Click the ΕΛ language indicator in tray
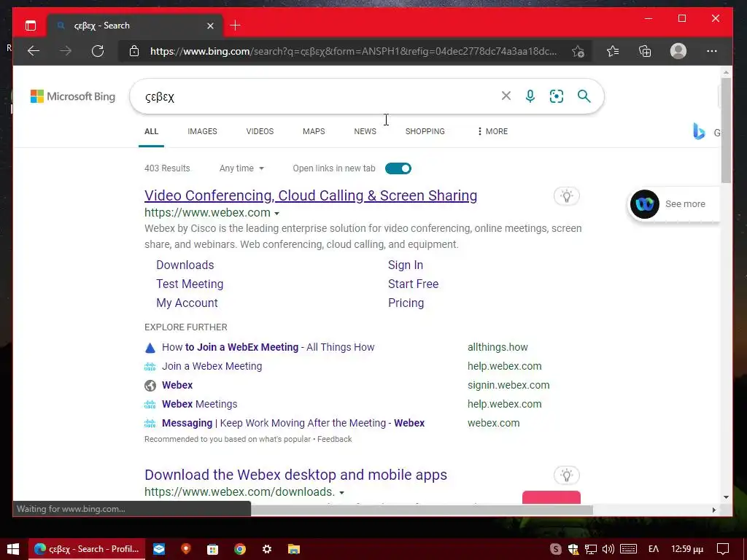747x560 pixels. [654, 549]
